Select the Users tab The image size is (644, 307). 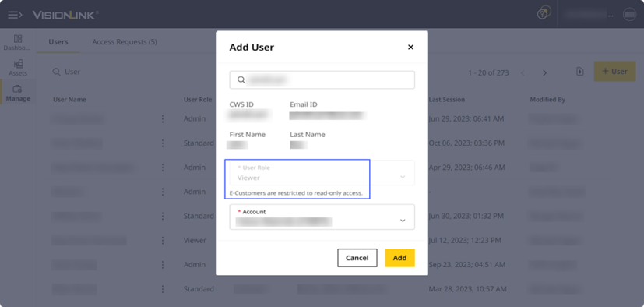tap(58, 42)
